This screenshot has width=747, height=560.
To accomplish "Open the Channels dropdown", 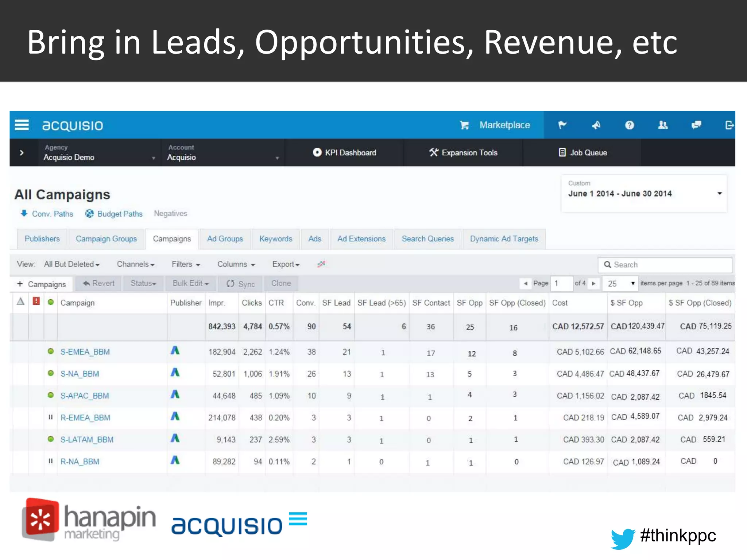I will (x=136, y=264).
